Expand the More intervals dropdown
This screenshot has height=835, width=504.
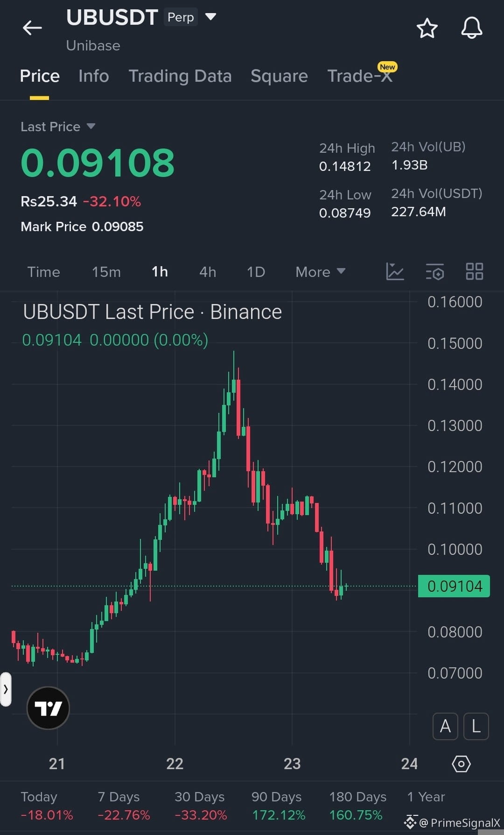(x=320, y=272)
